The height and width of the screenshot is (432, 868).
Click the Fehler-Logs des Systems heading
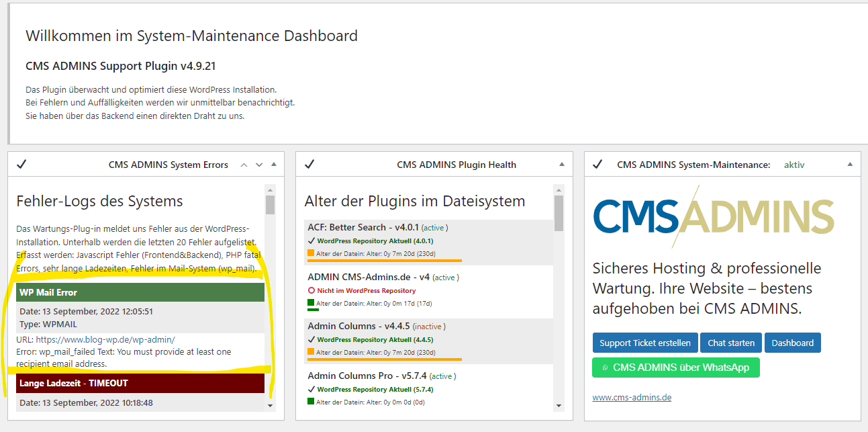[99, 201]
